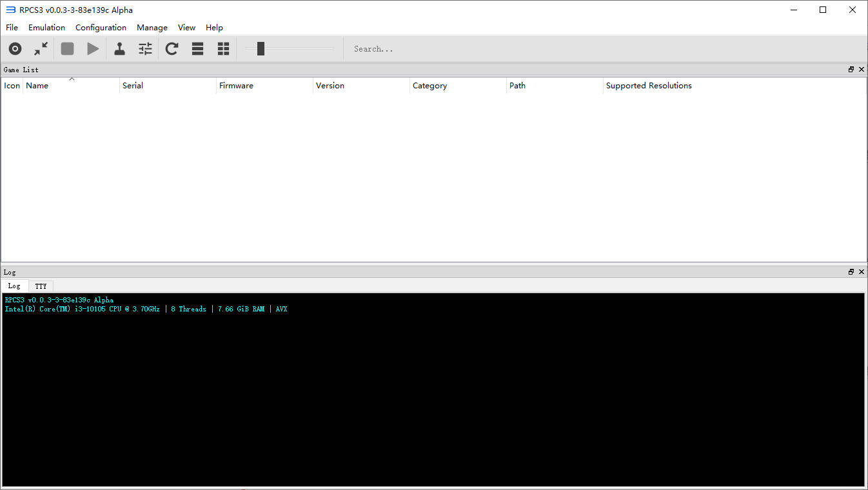This screenshot has height=490, width=868.
Task: Click the Supported Resolutions column header
Action: (x=735, y=85)
